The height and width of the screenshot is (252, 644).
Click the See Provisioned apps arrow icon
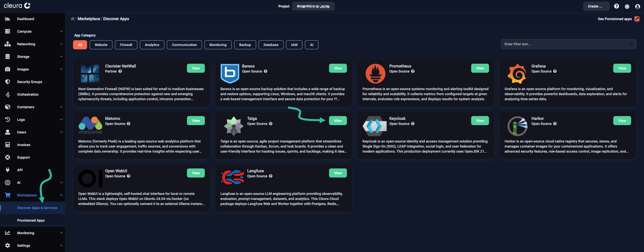(x=637, y=19)
